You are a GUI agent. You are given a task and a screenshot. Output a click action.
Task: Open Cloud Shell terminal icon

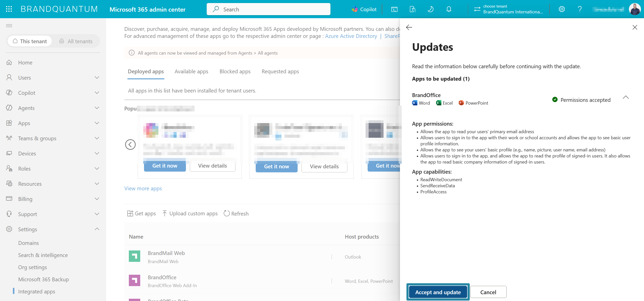click(394, 9)
